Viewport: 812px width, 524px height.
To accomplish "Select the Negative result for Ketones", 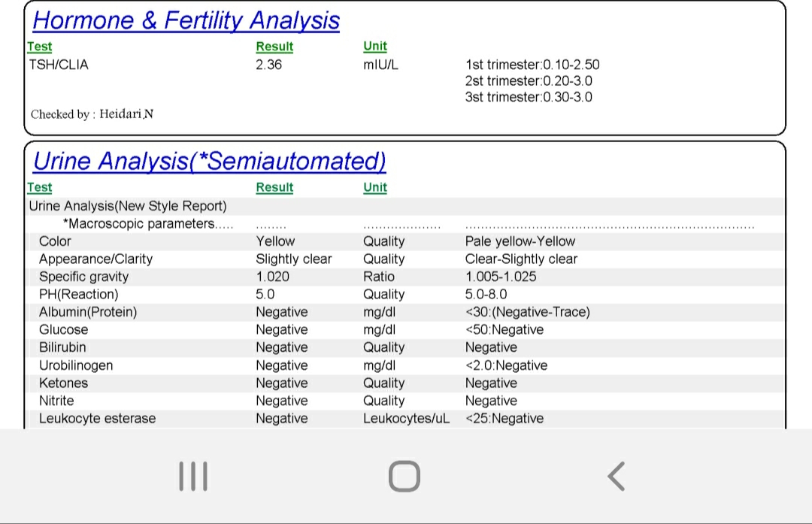I will pyautogui.click(x=282, y=383).
